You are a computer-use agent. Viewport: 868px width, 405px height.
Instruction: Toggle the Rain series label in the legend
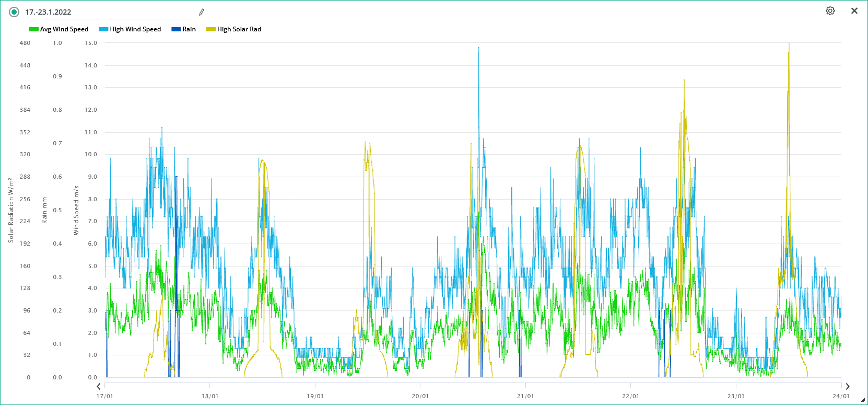coord(189,29)
